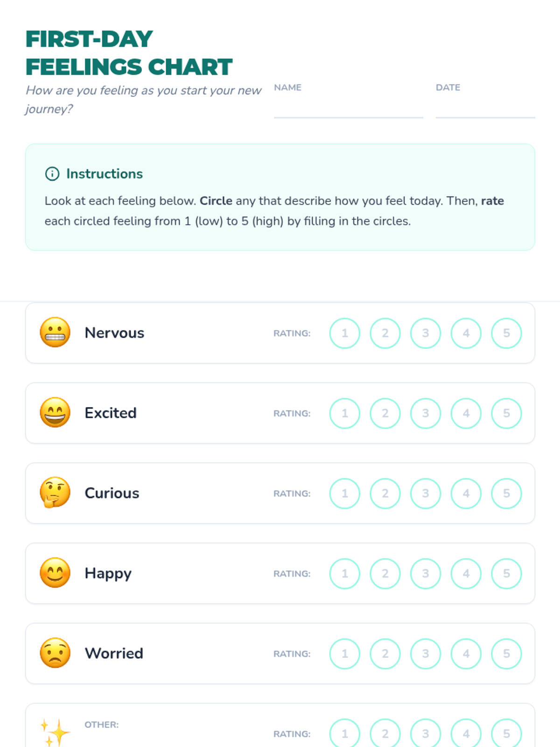Rate Excited as 3
Screen dimensions: 560x747
coord(426,413)
